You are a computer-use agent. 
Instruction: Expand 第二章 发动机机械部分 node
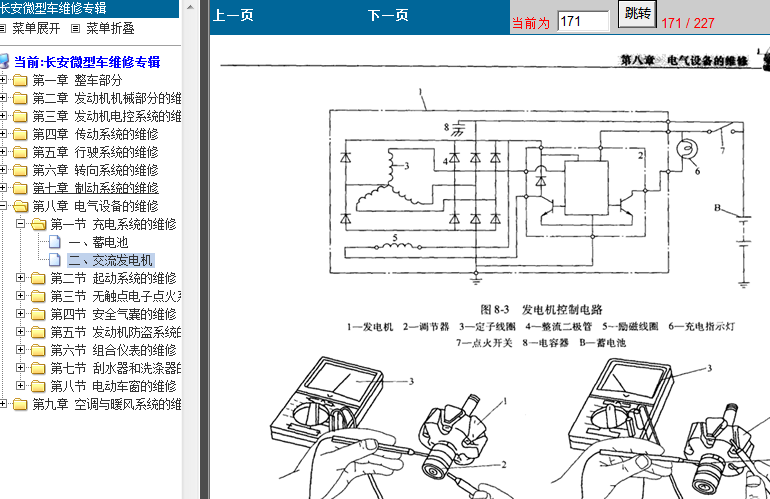(3, 97)
